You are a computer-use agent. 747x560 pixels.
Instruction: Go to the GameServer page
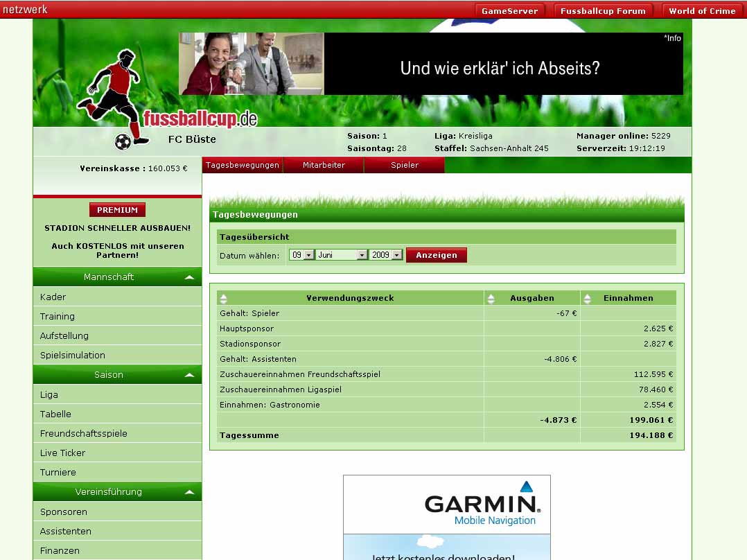pos(509,11)
